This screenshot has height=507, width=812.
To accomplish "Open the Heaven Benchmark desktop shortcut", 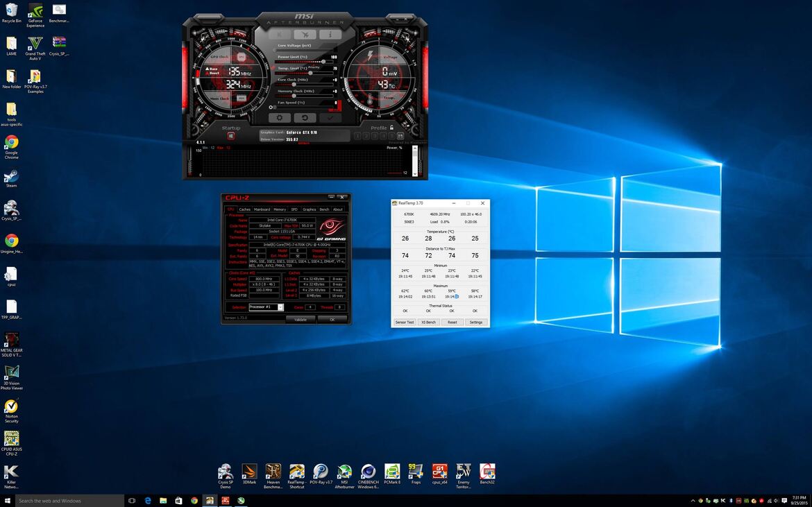I will [273, 476].
